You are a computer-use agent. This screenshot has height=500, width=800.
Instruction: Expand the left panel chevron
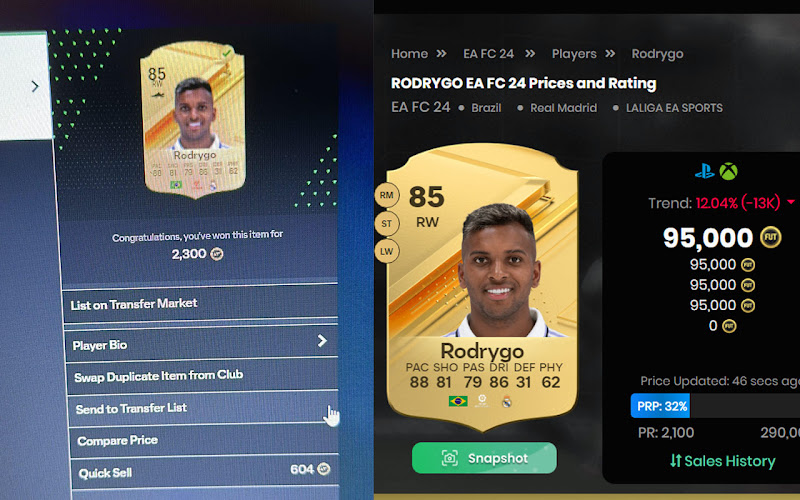pyautogui.click(x=35, y=86)
